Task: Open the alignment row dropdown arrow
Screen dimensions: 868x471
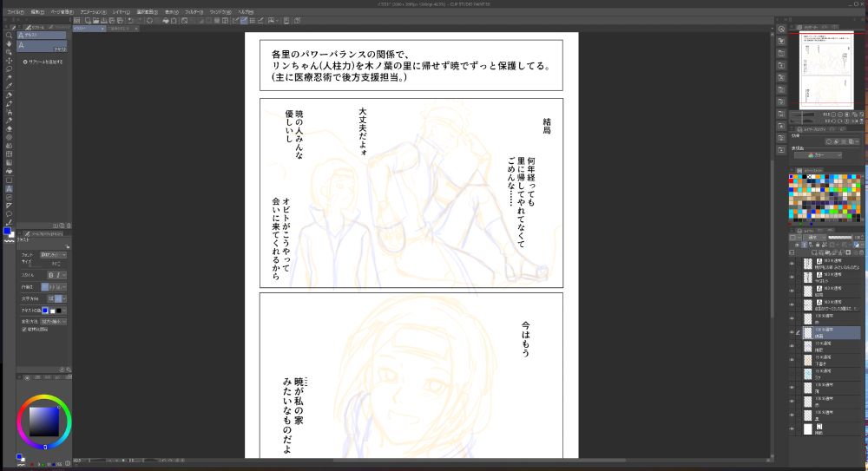Action: click(64, 287)
